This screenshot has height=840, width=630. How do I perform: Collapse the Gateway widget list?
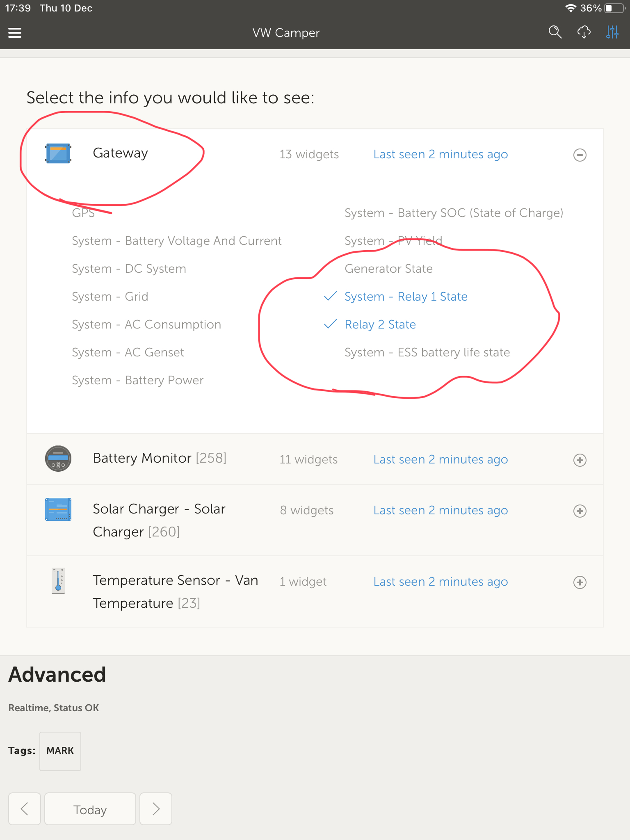pyautogui.click(x=580, y=155)
